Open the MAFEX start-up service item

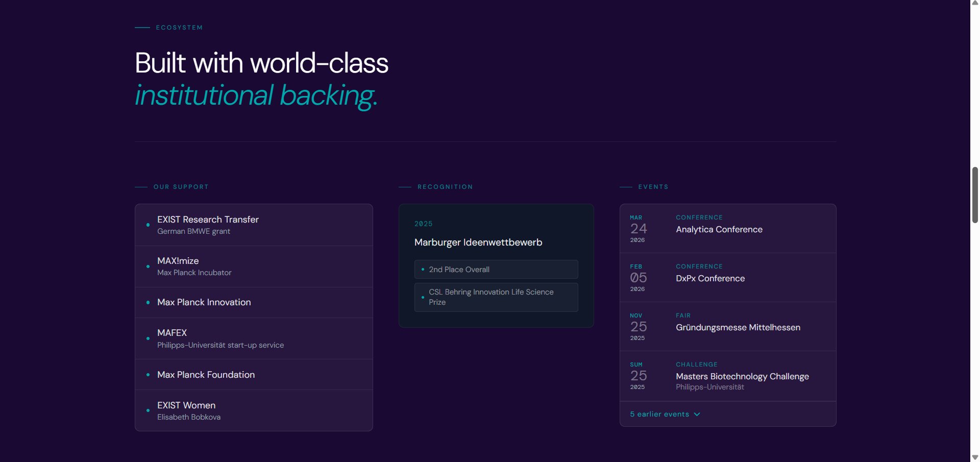(172, 333)
